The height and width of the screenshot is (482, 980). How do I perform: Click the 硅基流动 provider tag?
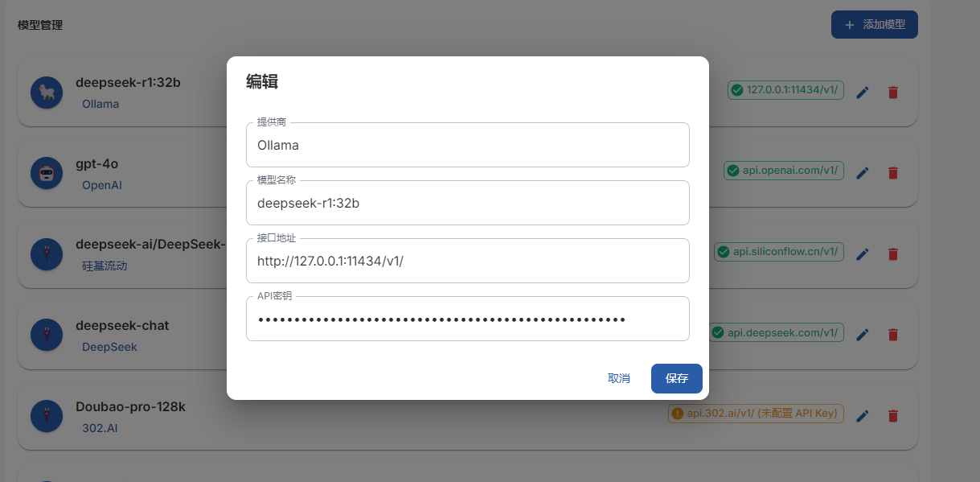105,266
